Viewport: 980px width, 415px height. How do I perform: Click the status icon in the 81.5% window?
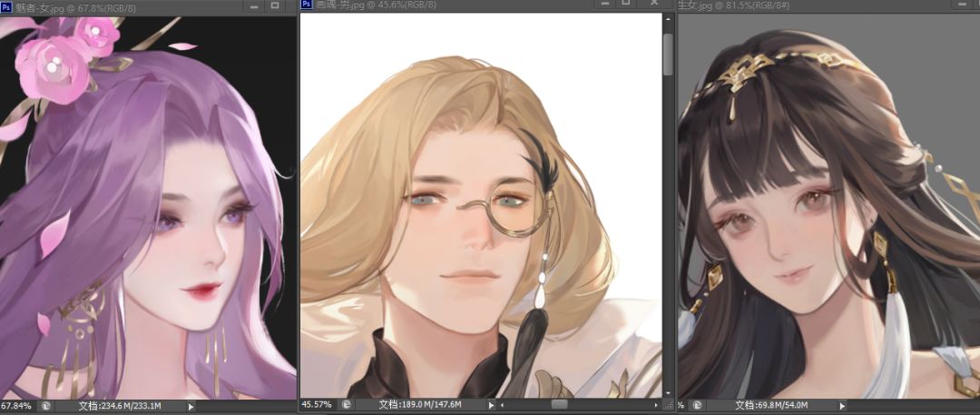pyautogui.click(x=697, y=406)
